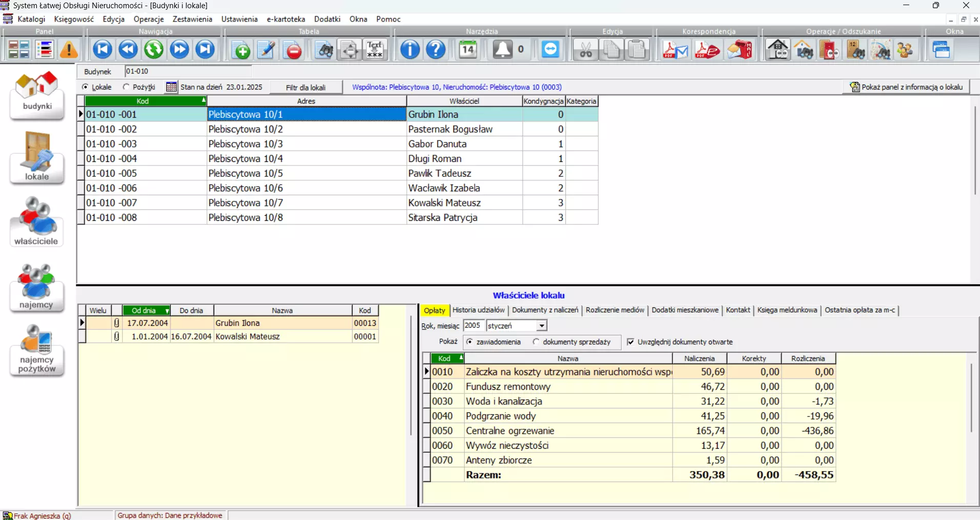
Task: Go to first record navigation button
Action: point(103,50)
